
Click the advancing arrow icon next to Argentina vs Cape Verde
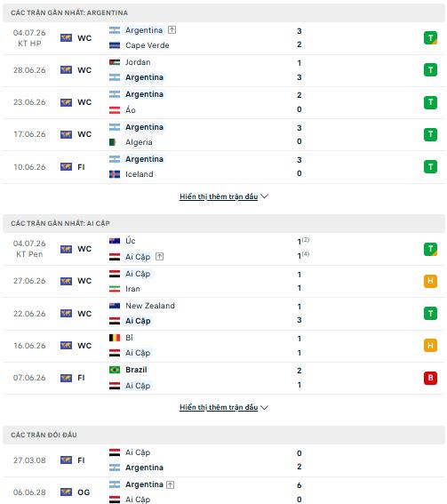pyautogui.click(x=172, y=30)
